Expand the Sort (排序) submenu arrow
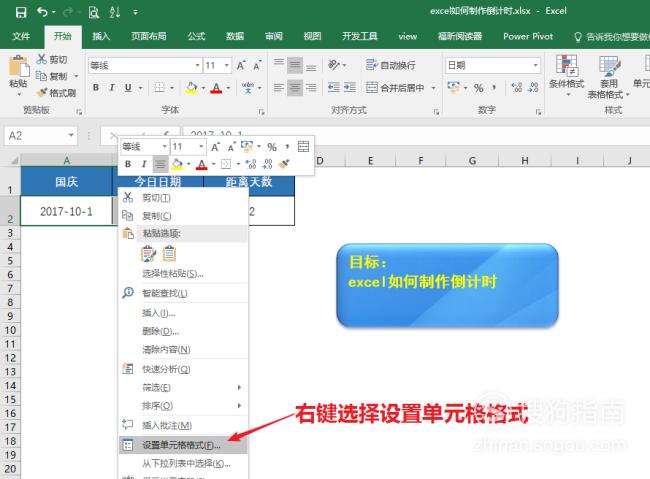This screenshot has width=650, height=479. (239, 406)
